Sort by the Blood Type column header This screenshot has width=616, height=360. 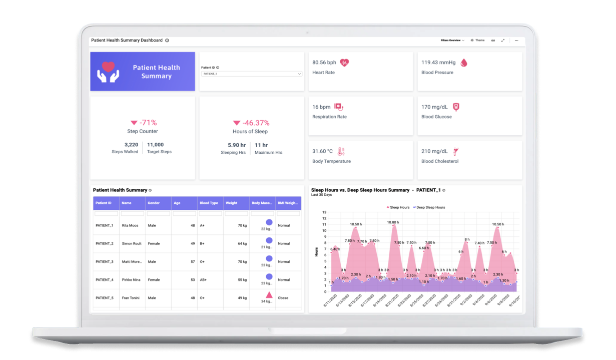(210, 203)
